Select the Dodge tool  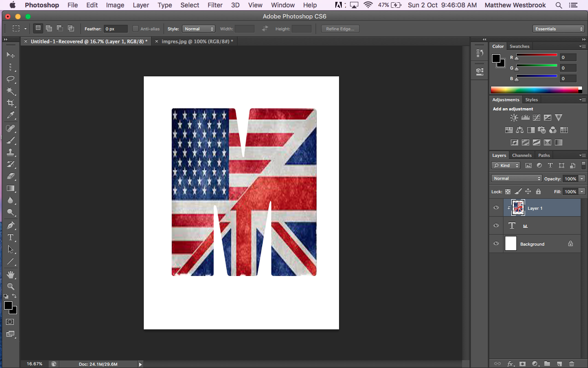pos(10,213)
